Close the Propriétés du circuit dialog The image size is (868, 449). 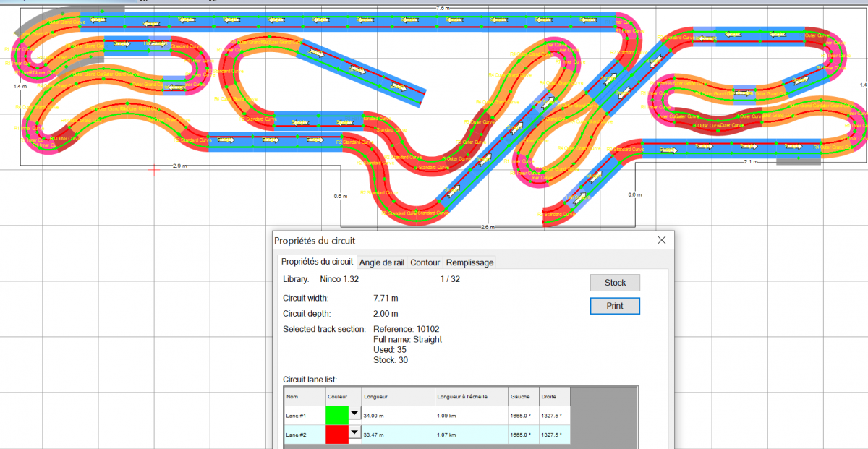tap(660, 240)
